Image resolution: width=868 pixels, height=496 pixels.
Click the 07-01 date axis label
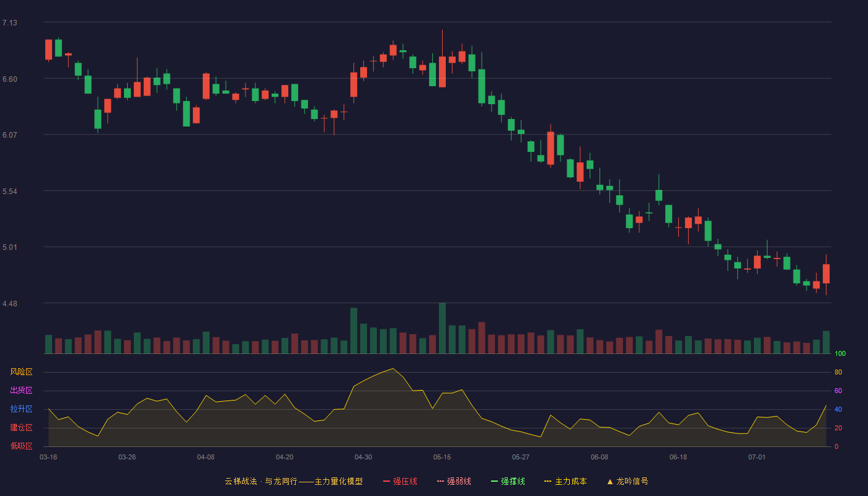757,457
